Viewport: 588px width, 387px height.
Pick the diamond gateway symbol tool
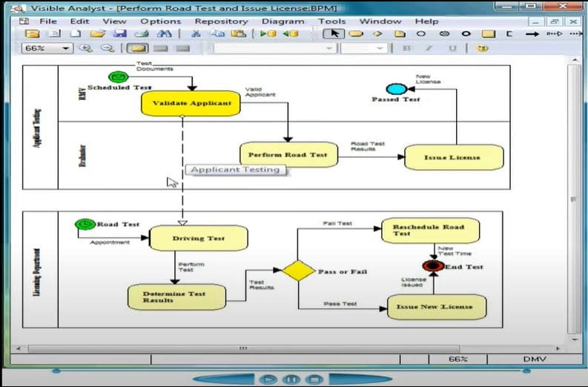(377, 34)
